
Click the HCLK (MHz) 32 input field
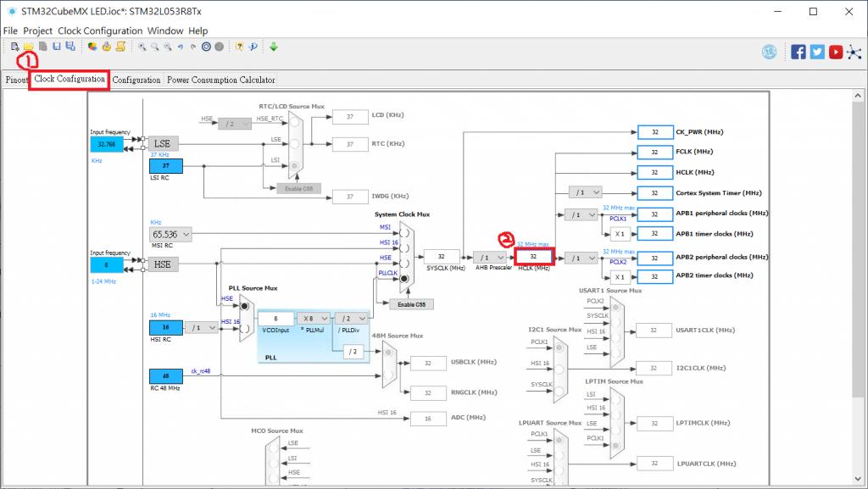[x=534, y=257]
